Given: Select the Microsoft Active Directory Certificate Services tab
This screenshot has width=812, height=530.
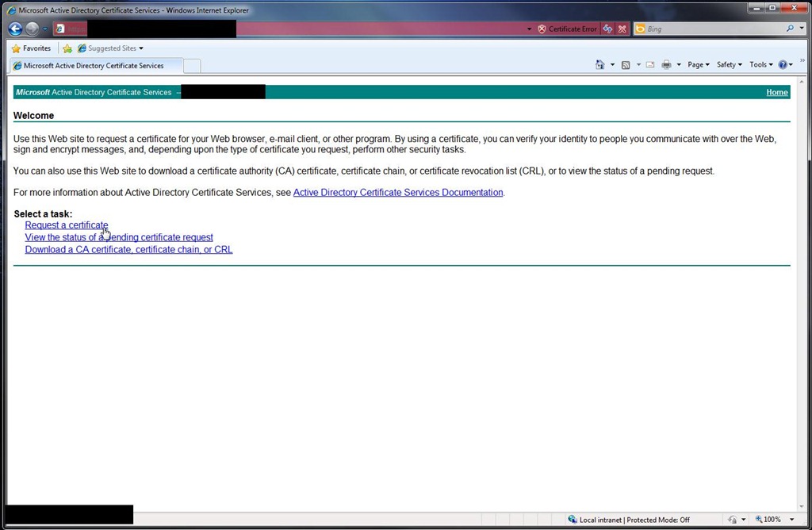Looking at the screenshot, I should point(94,66).
